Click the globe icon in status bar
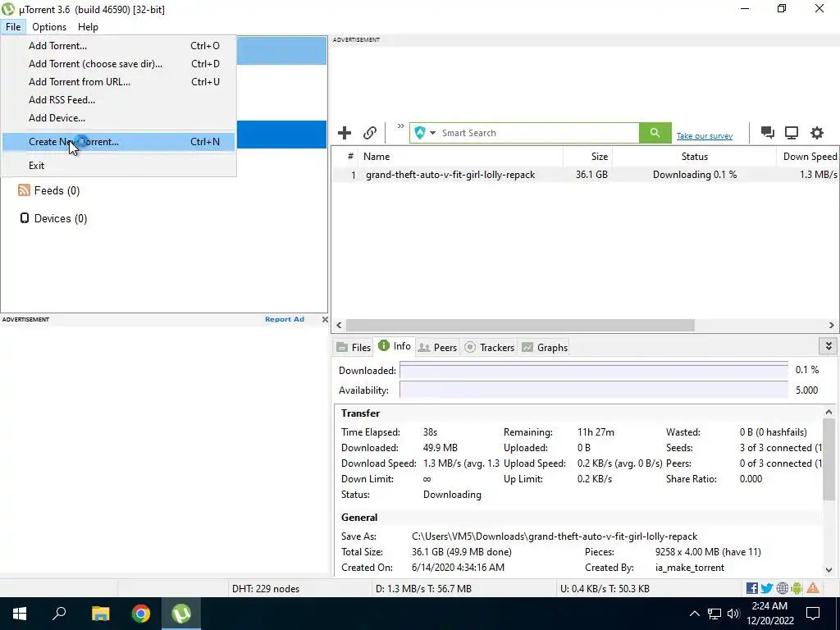The width and height of the screenshot is (840, 630). [x=782, y=588]
